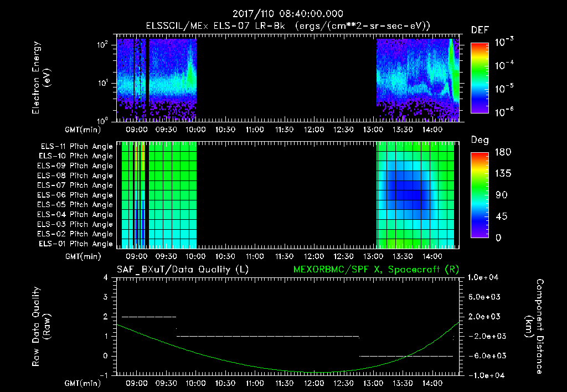Click the data quality segment at level 2
567x392 pixels.
149,317
